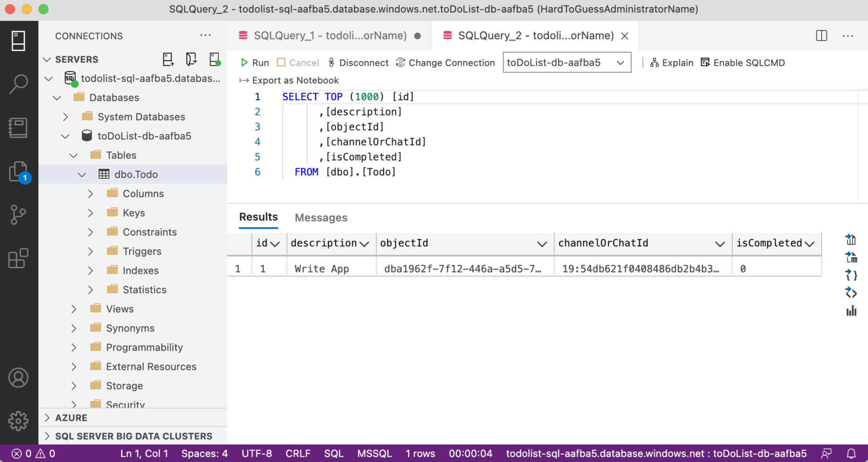This screenshot has width=868, height=462.
Task: Click the chart view icon in results
Action: coord(851,311)
